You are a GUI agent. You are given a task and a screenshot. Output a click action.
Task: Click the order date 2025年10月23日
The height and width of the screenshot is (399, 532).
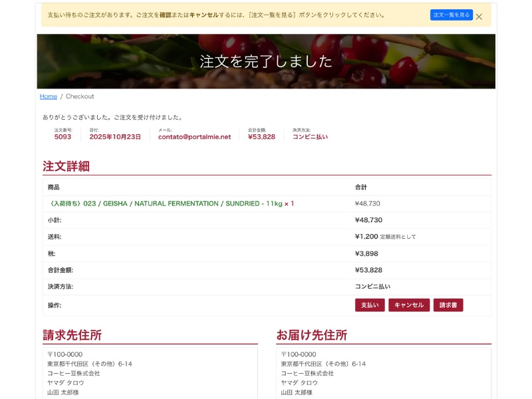point(115,136)
